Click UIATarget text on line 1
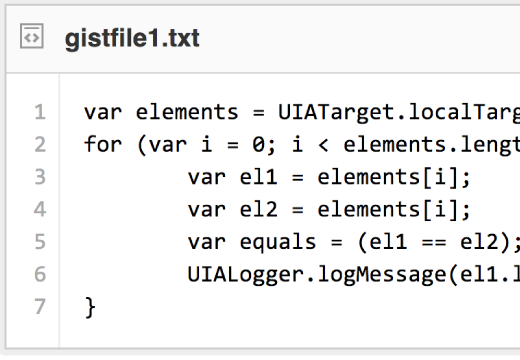This screenshot has width=520, height=360. [x=336, y=112]
